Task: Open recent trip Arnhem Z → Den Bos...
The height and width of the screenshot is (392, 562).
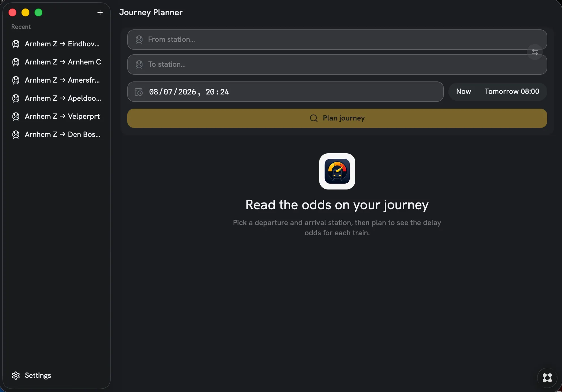Action: [x=57, y=135]
